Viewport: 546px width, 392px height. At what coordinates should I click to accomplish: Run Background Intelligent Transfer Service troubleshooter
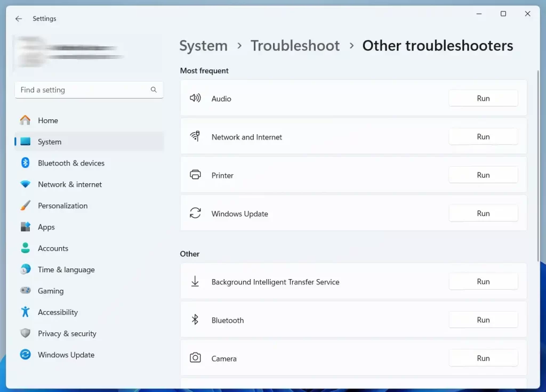pos(483,281)
